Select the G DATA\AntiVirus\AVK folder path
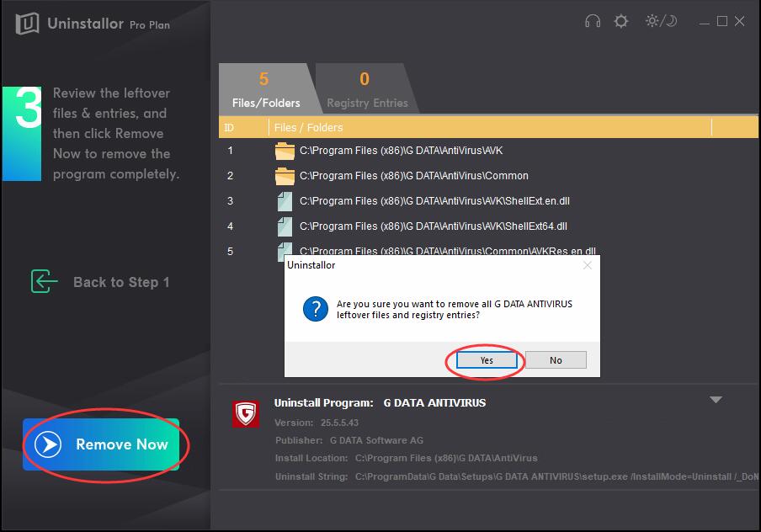The image size is (761, 532). pos(401,151)
